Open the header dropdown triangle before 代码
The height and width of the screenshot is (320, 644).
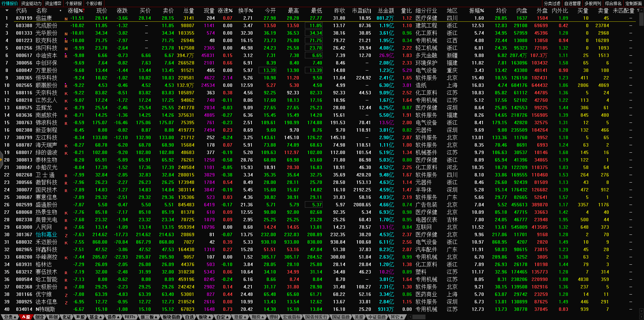(x=6, y=11)
